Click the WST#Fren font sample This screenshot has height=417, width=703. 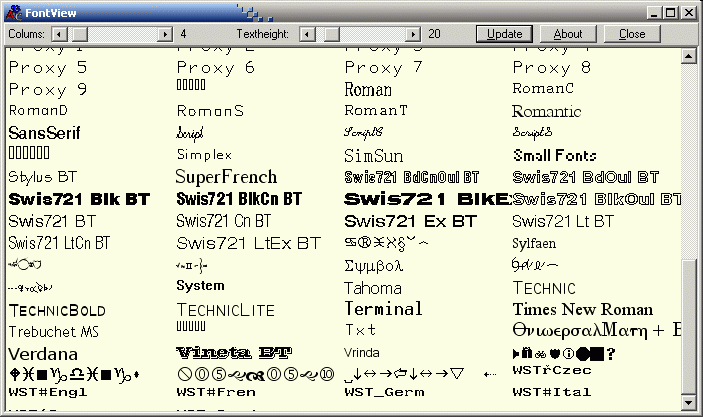pyautogui.click(x=216, y=392)
